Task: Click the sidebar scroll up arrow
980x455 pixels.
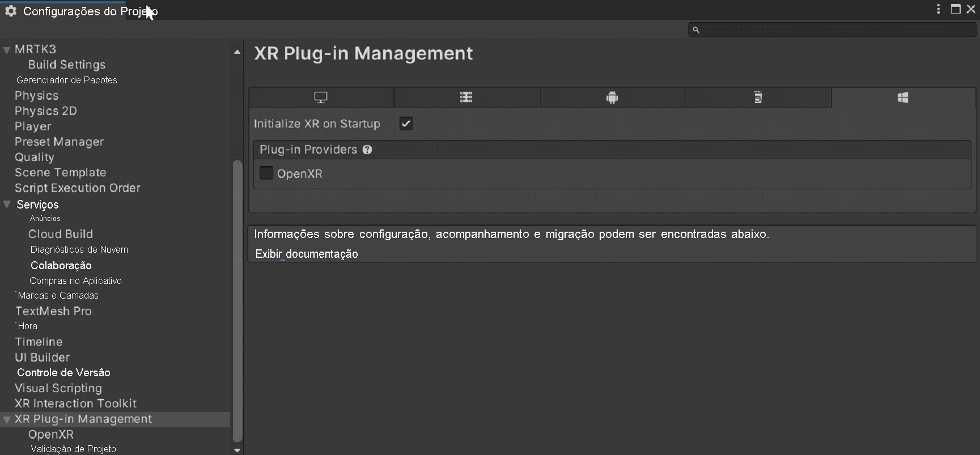Action: click(x=237, y=52)
